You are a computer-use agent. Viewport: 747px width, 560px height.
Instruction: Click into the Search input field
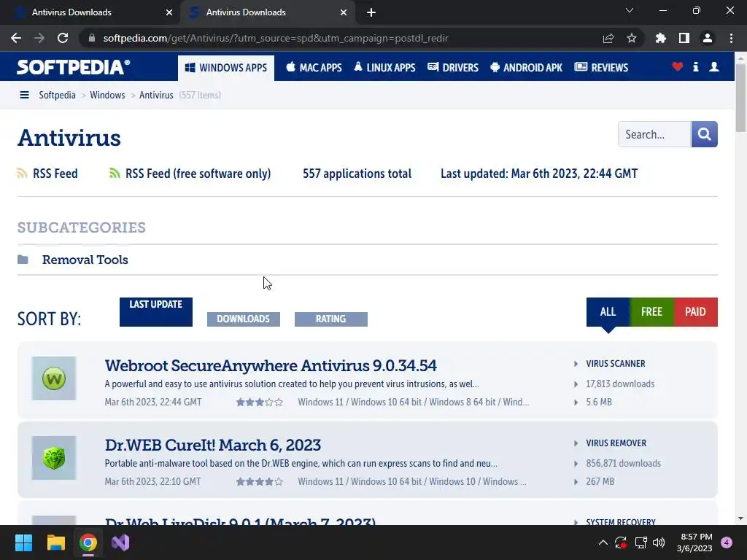click(x=654, y=134)
